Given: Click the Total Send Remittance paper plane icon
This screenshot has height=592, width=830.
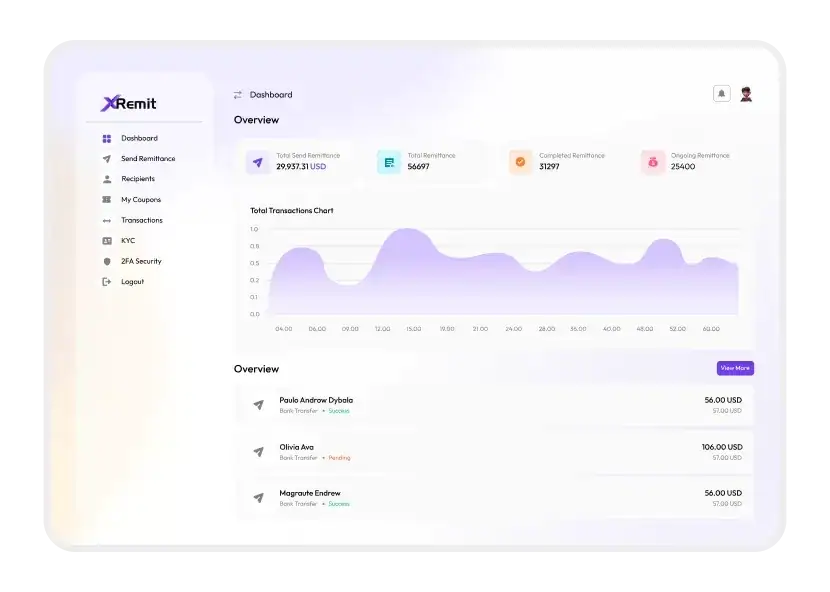Looking at the screenshot, I should [x=258, y=162].
